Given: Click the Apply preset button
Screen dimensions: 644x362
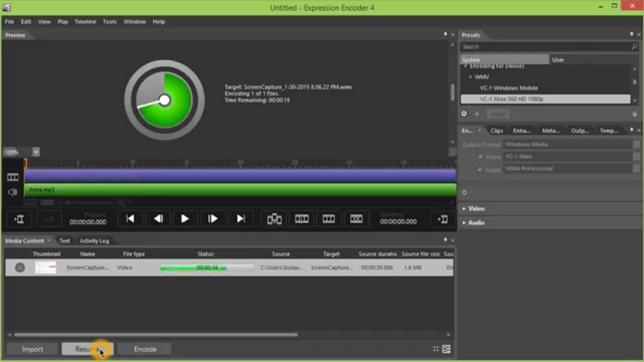Looking at the screenshot, I should coord(498,114).
